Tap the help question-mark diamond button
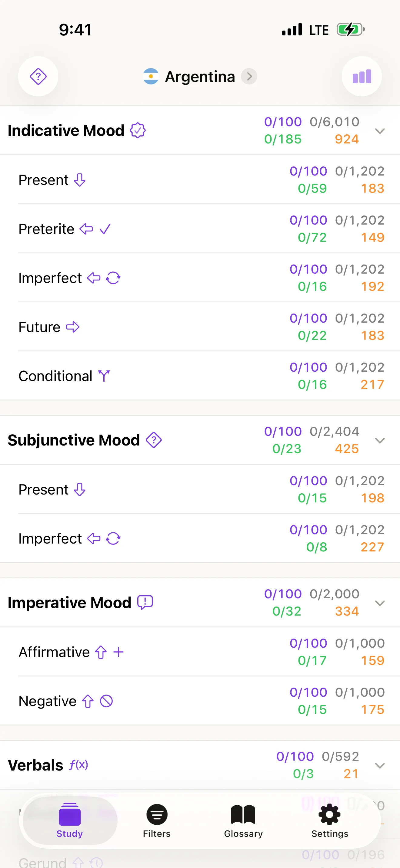This screenshot has height=868, width=400. tap(38, 77)
